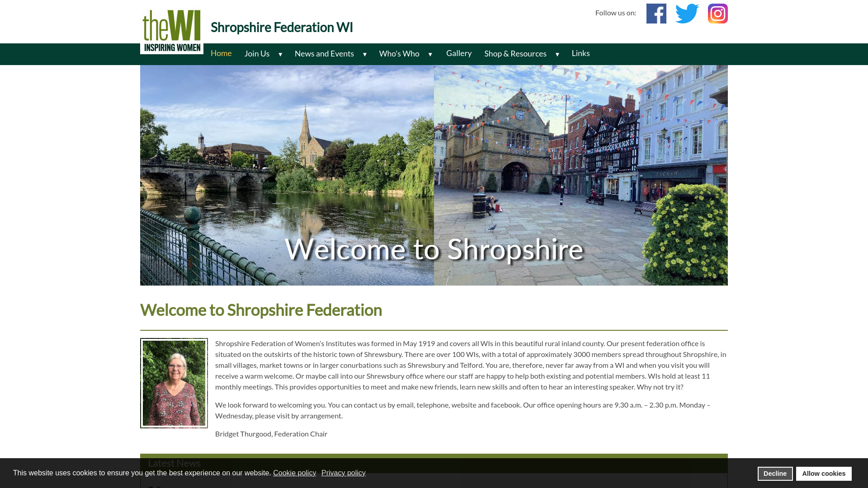Click the Follow us on label
This screenshot has width=868, height=488.
pyautogui.click(x=616, y=13)
